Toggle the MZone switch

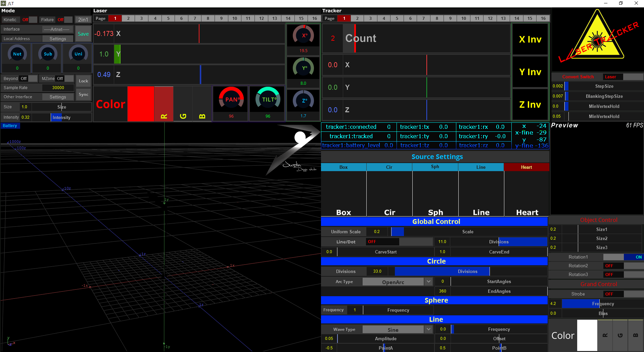(65, 79)
